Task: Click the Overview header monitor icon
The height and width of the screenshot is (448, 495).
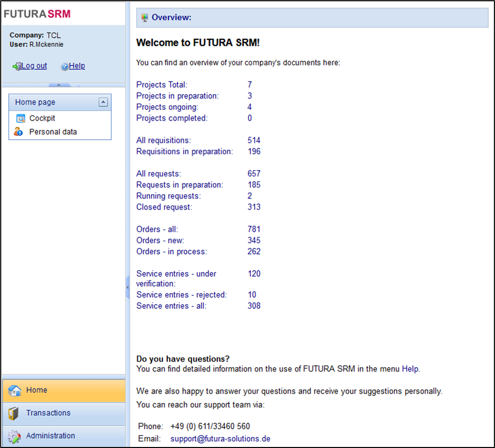Action: pos(145,18)
